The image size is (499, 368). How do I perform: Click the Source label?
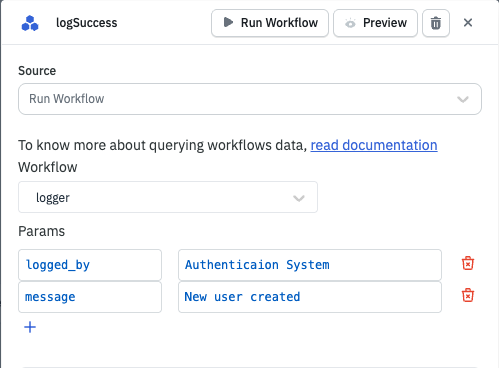tap(37, 71)
